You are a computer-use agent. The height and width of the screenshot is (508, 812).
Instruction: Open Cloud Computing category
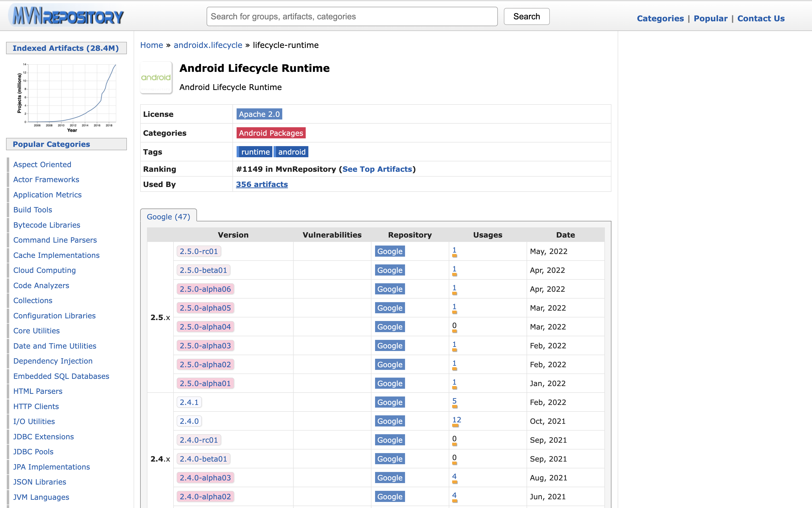44,270
